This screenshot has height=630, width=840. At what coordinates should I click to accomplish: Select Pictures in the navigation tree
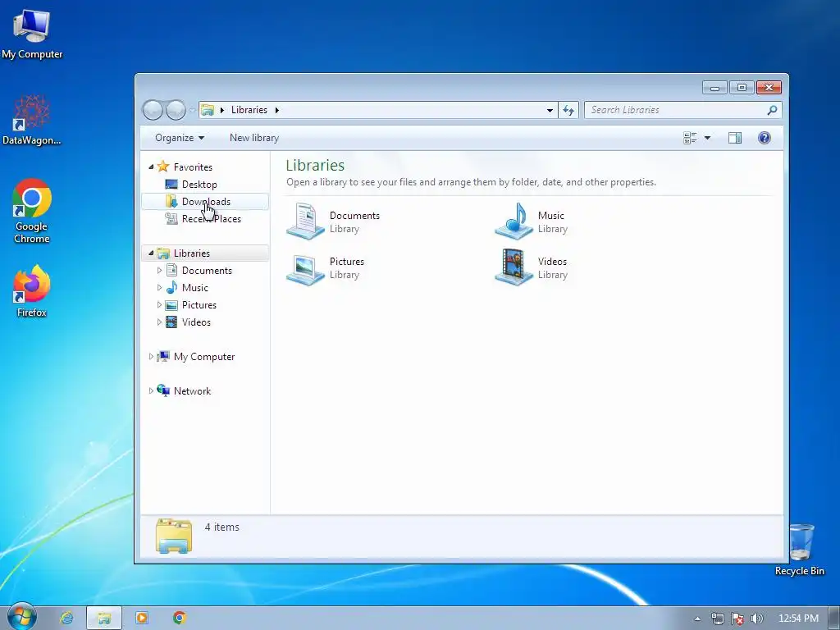[x=199, y=305]
